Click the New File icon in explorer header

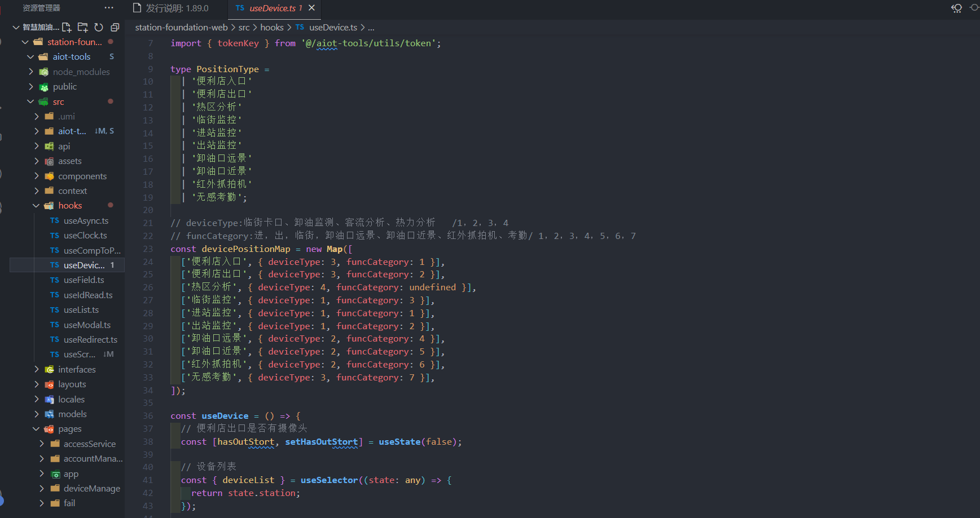tap(67, 27)
